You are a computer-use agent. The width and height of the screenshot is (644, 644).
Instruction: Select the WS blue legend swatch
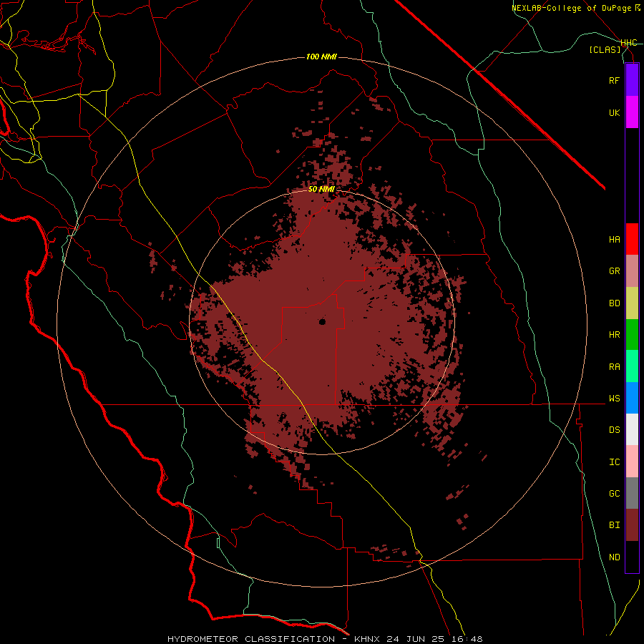pos(632,398)
